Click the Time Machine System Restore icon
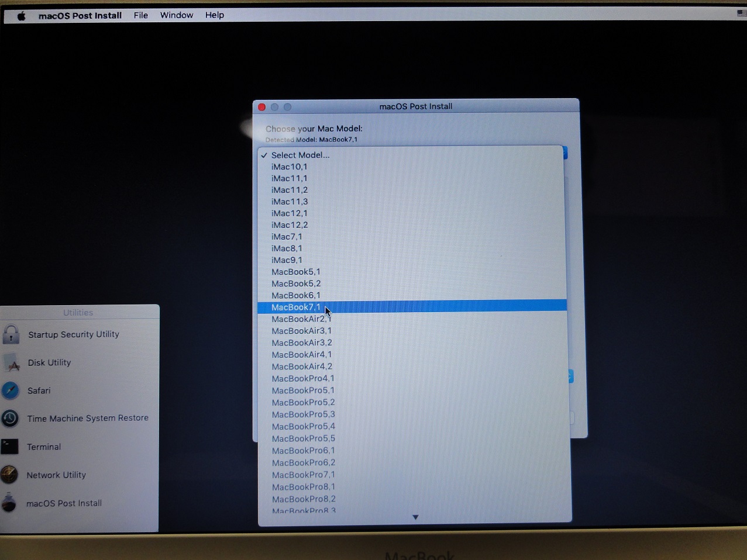Viewport: 747px width, 560px height. [10, 419]
